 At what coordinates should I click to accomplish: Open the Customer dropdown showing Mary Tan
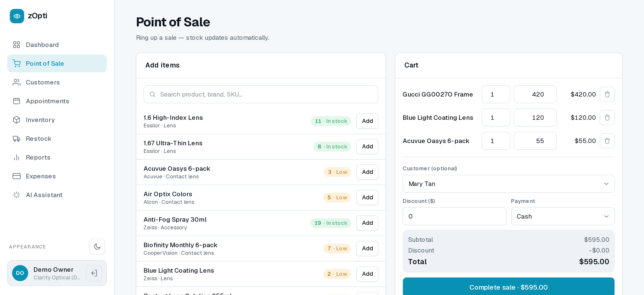508,184
